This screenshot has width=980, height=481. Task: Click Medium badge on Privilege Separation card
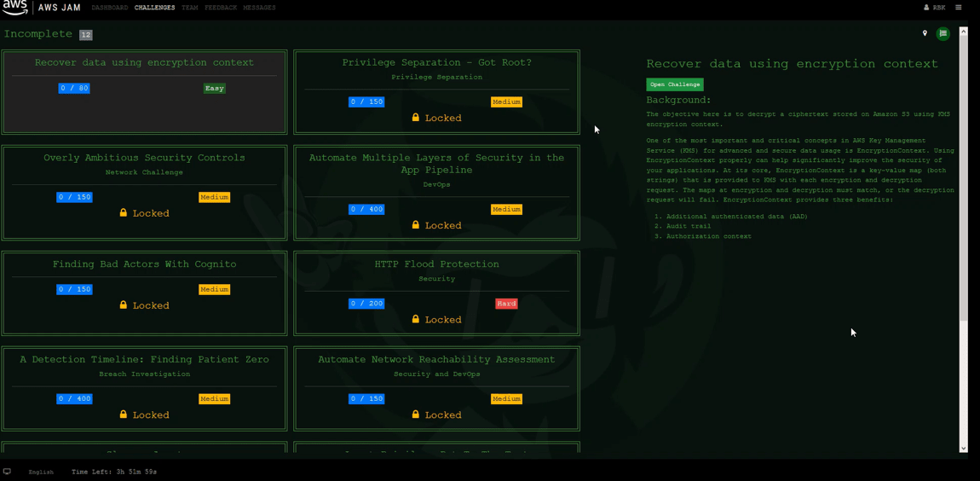[x=506, y=101]
